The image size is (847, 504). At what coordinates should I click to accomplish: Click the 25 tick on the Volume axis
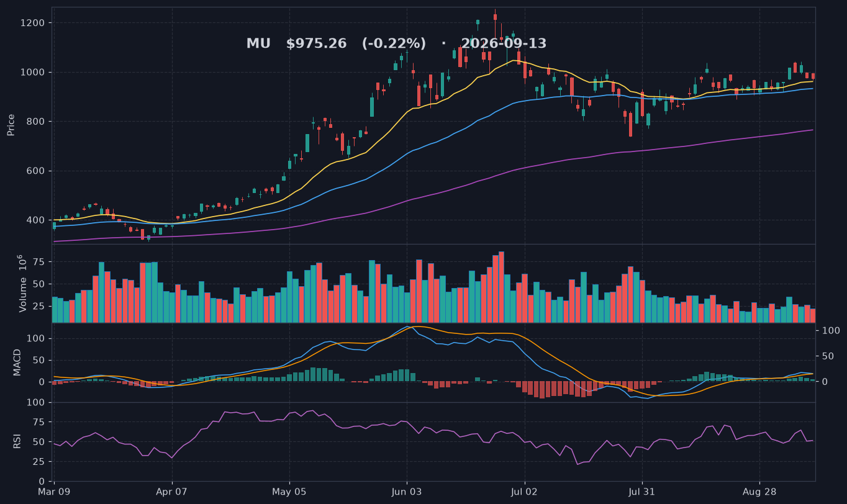pyautogui.click(x=39, y=307)
